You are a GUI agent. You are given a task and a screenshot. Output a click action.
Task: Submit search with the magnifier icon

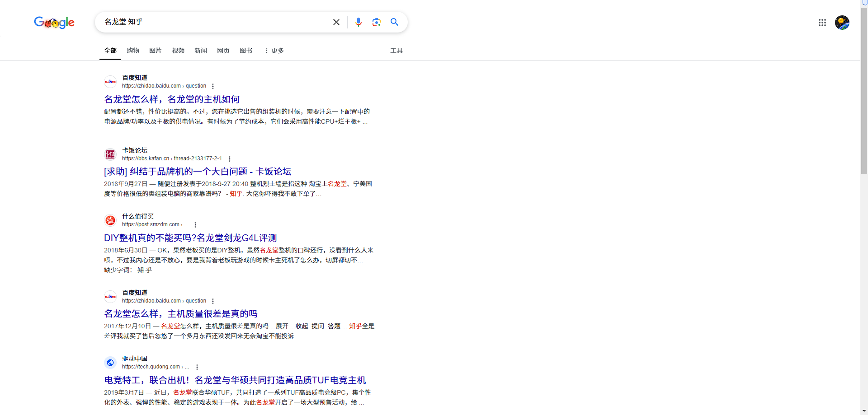point(394,22)
